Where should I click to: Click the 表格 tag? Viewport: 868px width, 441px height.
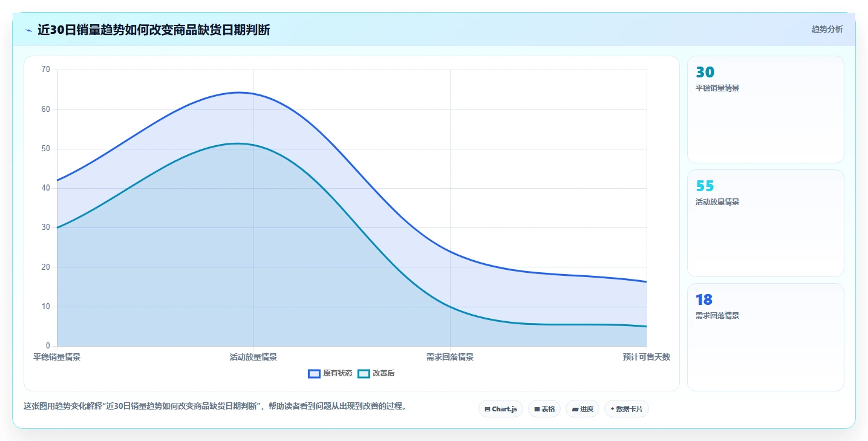(544, 409)
